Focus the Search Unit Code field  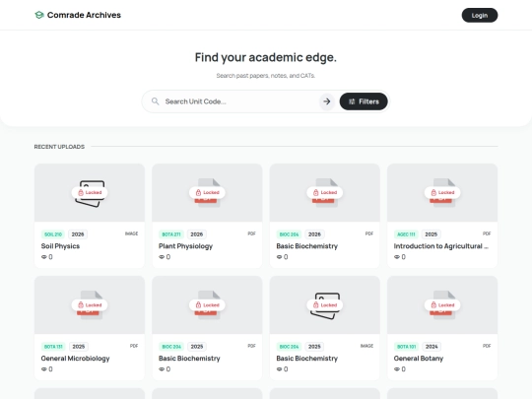click(x=239, y=101)
